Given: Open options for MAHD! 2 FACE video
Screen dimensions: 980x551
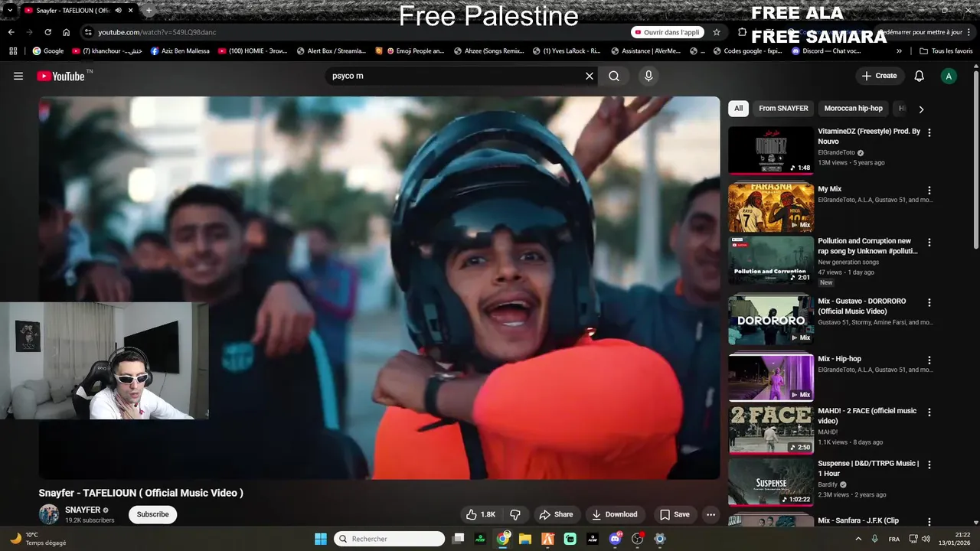Looking at the screenshot, I should point(929,412).
